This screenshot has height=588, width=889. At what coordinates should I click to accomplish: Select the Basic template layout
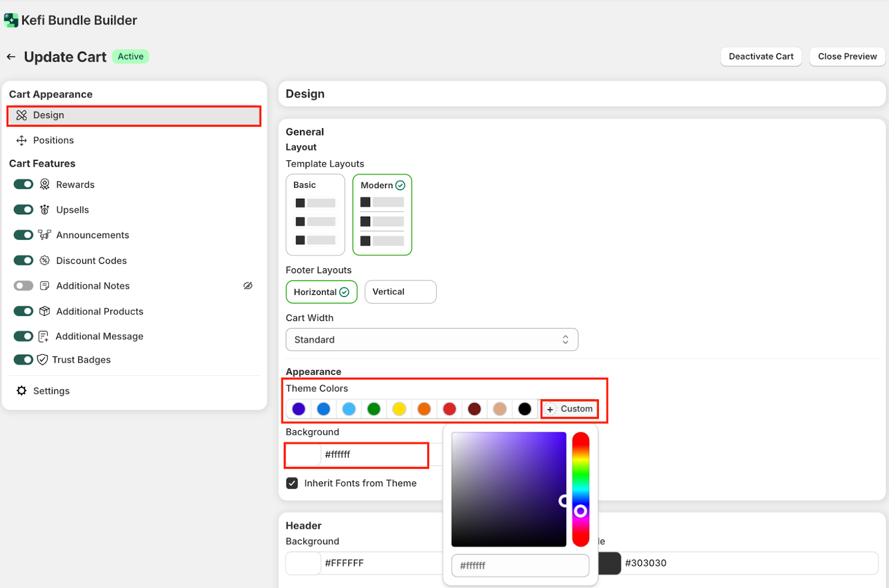click(315, 214)
